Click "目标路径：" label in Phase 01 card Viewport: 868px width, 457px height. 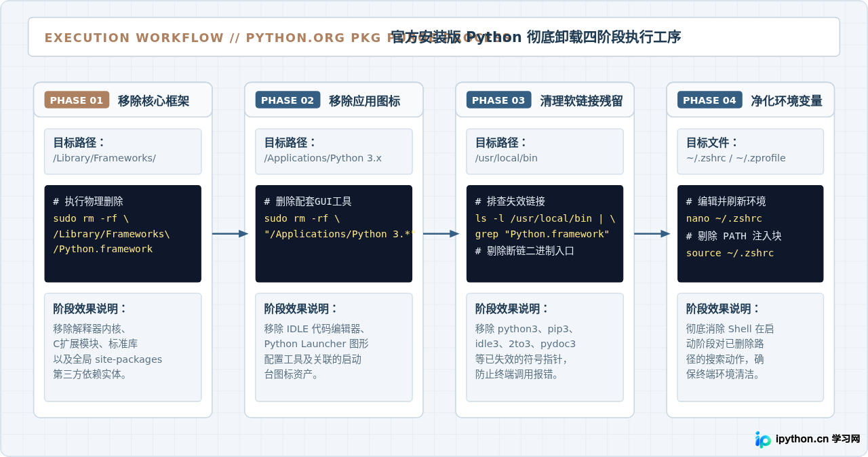click(80, 143)
